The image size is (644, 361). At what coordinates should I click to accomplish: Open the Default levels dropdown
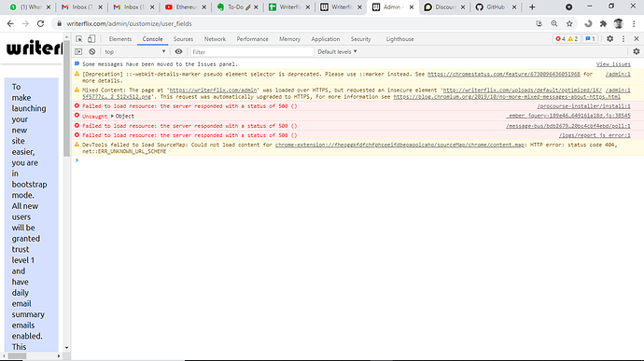coord(337,51)
